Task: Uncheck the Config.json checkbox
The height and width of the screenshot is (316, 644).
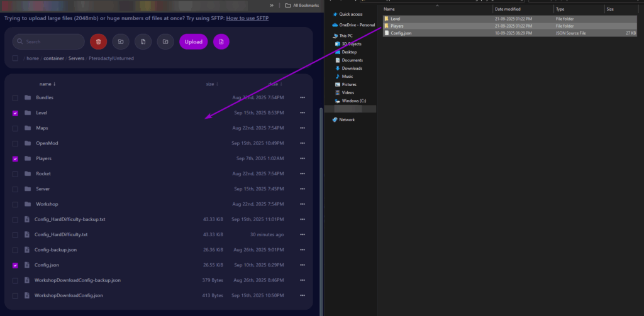Action: point(15,266)
